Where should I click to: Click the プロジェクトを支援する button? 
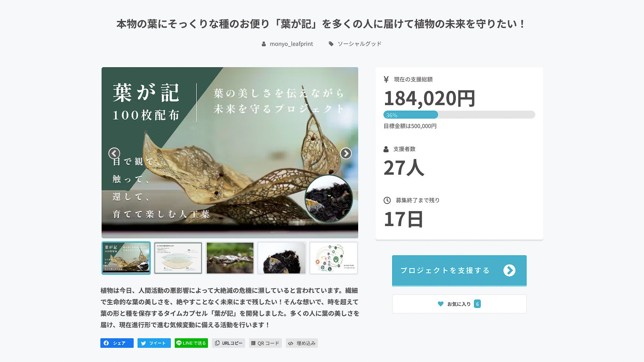pos(459,270)
